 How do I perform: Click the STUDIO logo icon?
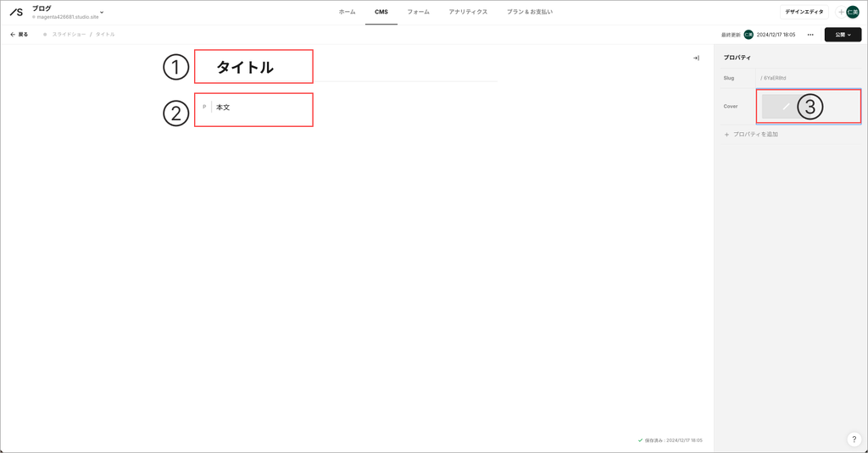(x=16, y=12)
